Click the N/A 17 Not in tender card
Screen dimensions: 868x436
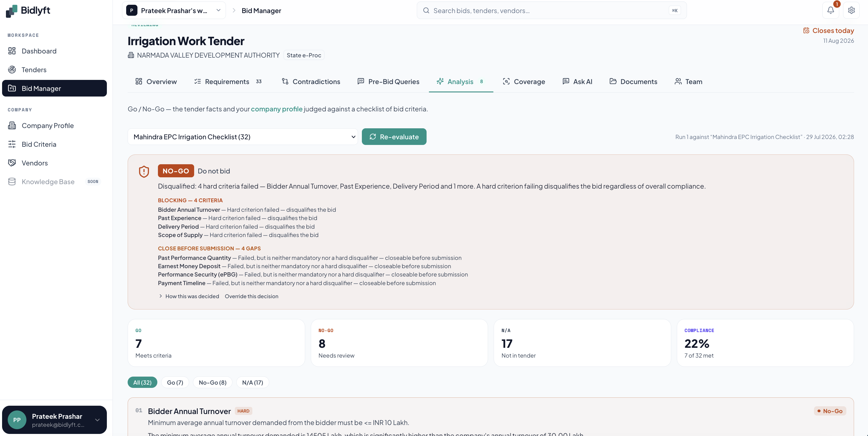[x=582, y=343]
